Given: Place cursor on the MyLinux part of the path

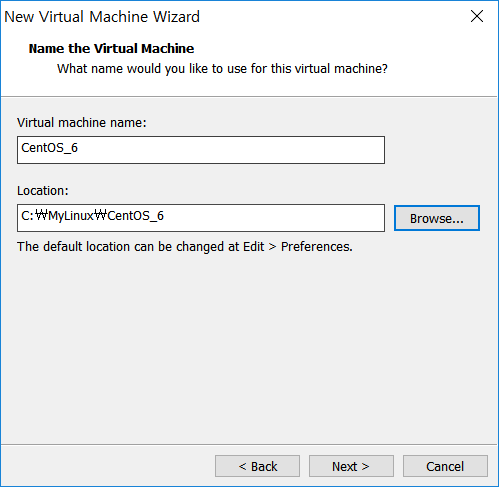Looking at the screenshot, I should (71, 216).
